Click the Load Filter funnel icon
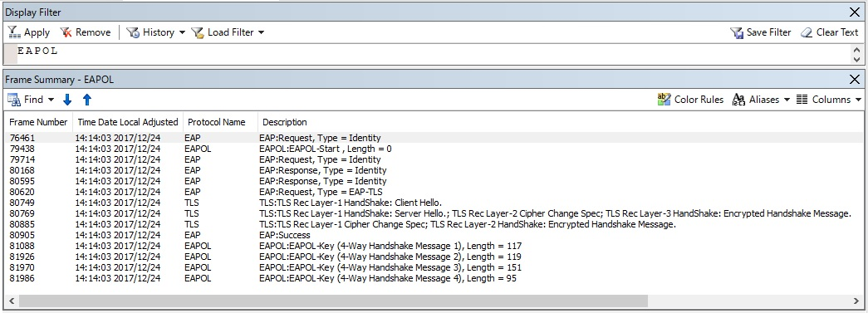Viewport: 868px width, 313px height. [x=198, y=32]
